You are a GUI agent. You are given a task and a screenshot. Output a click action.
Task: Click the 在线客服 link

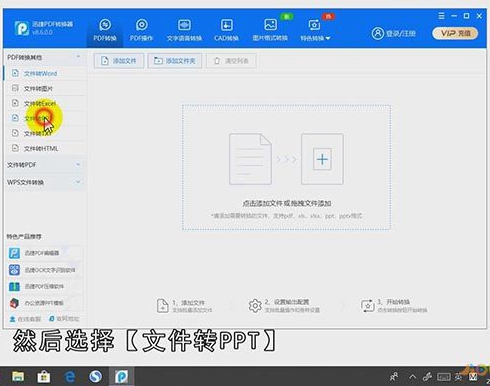tap(25, 319)
